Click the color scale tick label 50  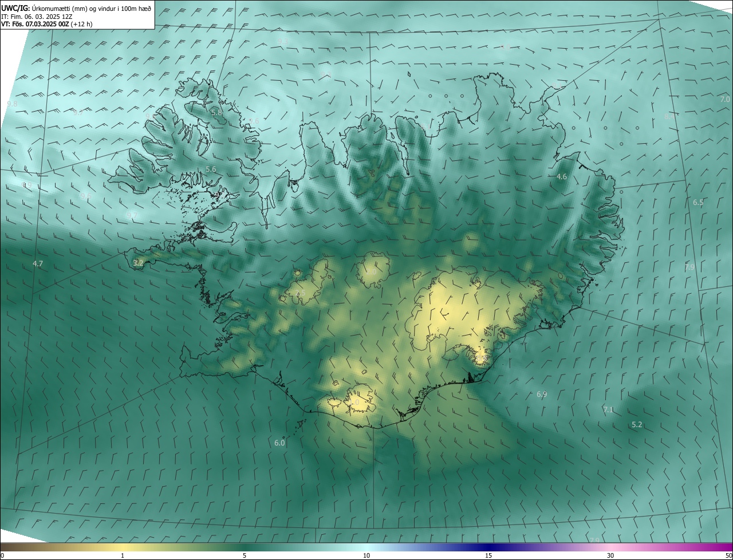(728, 556)
